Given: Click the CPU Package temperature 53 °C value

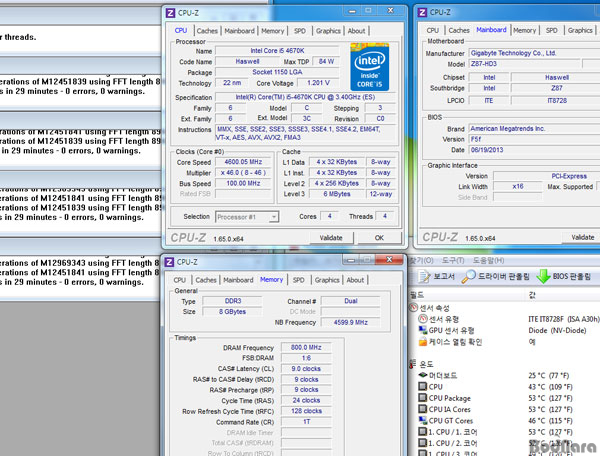Looking at the screenshot, I should pyautogui.click(x=550, y=398).
